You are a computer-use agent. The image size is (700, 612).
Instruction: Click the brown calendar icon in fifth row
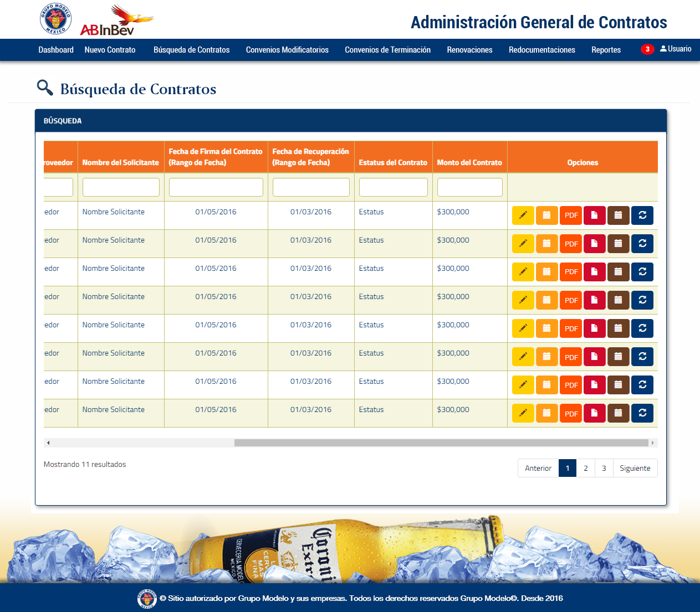click(618, 328)
